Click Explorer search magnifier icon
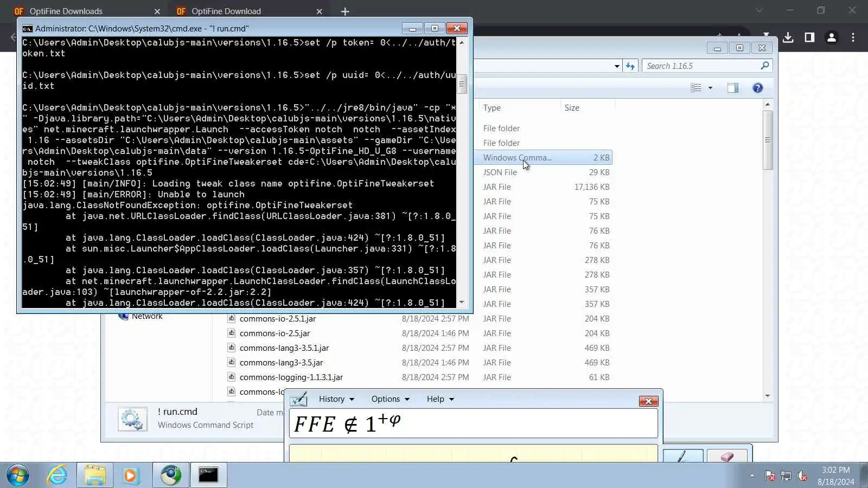Viewport: 868px width, 488px height. pos(765,66)
